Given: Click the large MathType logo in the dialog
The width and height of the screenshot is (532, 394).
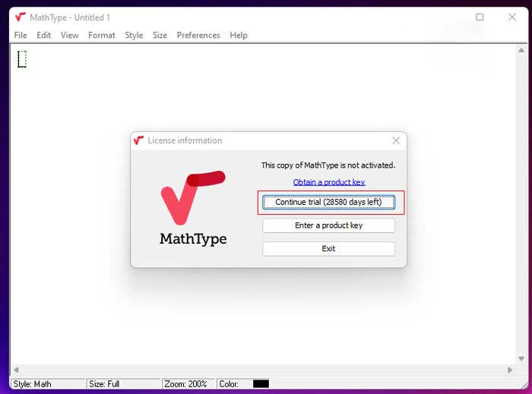Looking at the screenshot, I should click(193, 208).
